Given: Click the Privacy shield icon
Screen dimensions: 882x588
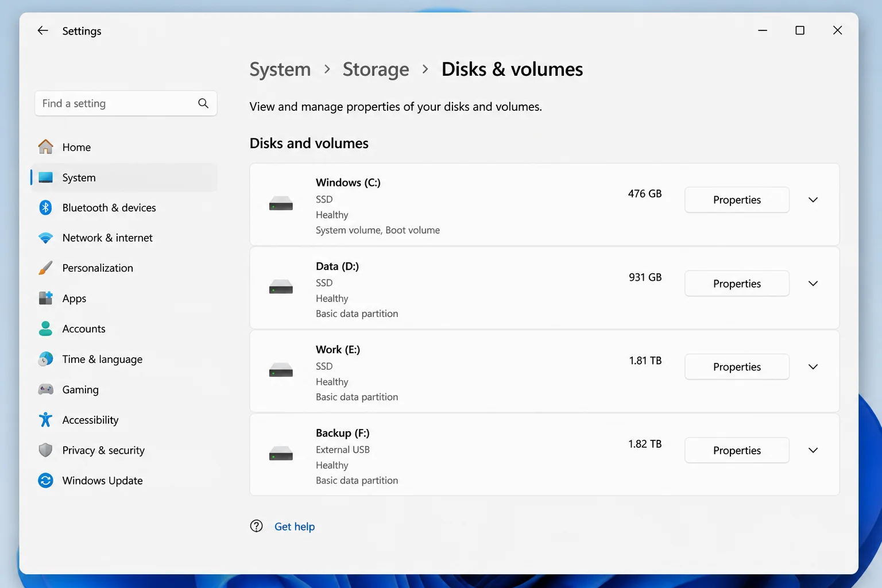Looking at the screenshot, I should (x=46, y=450).
